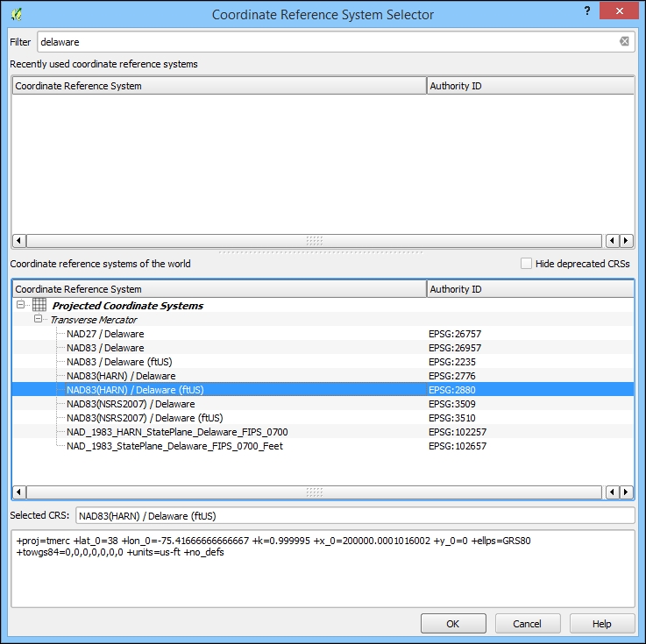Select NAD_1983_HARN_StatePlane_Delaware_FIPS_0700
The width and height of the screenshot is (646, 644).
tap(177, 432)
